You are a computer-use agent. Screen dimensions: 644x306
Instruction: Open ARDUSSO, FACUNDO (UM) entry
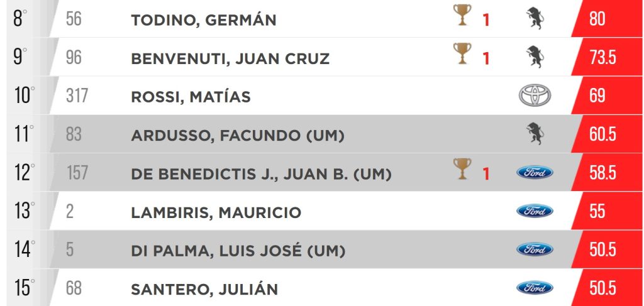(x=237, y=136)
